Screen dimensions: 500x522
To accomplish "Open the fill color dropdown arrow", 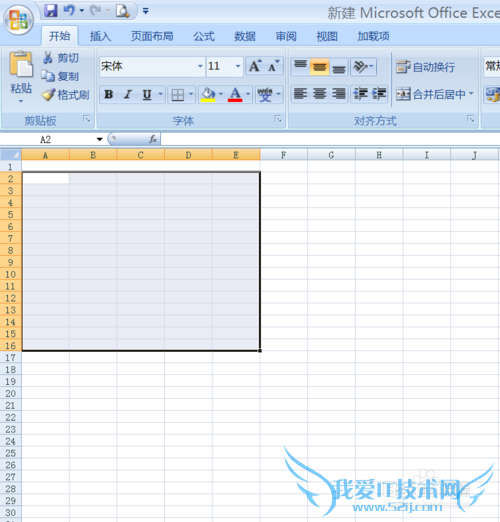I will coord(220,94).
